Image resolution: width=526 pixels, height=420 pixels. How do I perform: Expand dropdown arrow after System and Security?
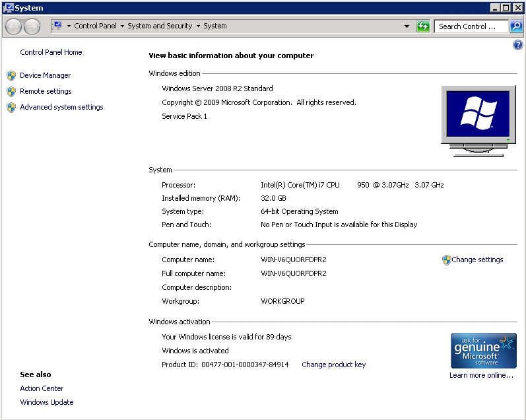[198, 26]
